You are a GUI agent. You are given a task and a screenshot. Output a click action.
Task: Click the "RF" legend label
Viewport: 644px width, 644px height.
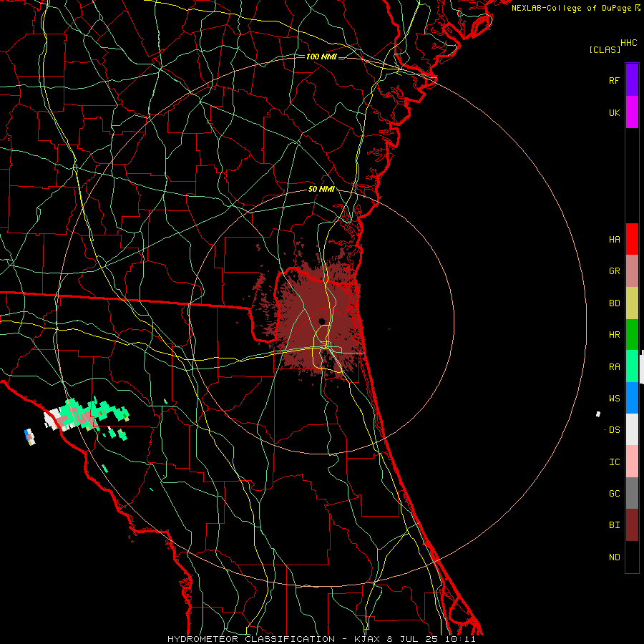coord(614,81)
